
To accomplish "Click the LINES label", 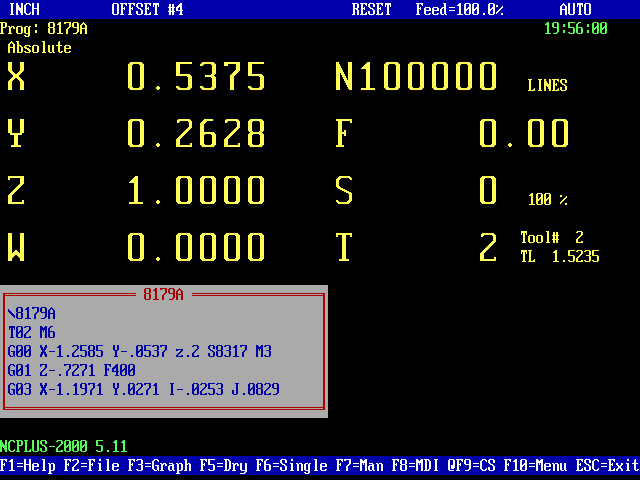I will click(547, 85).
